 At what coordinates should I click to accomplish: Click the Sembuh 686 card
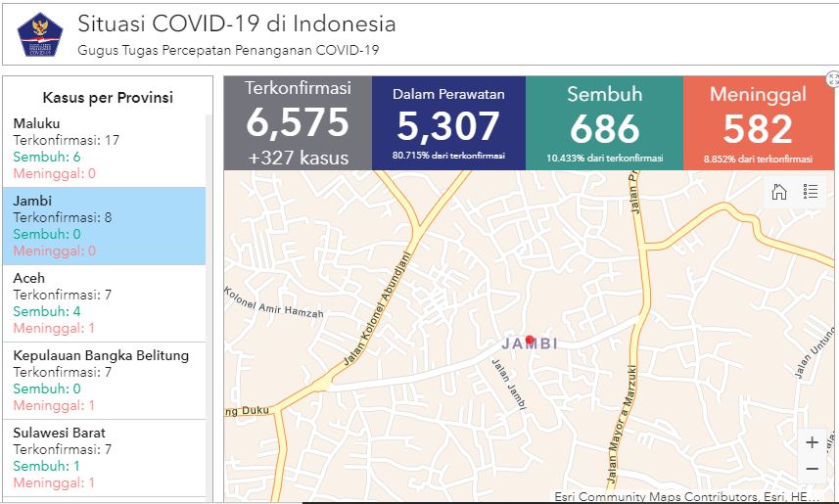pyautogui.click(x=605, y=123)
